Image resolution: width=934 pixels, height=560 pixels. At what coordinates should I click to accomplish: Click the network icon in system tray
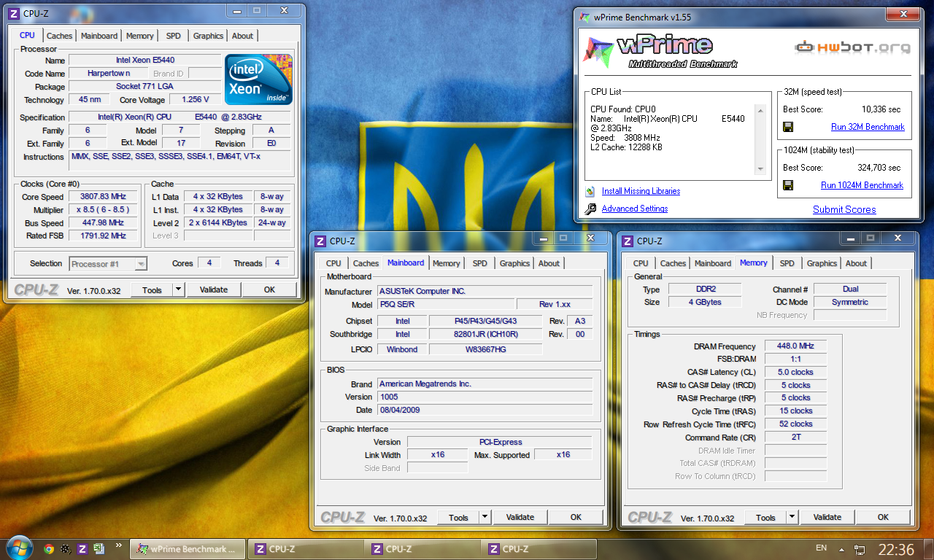point(860,549)
